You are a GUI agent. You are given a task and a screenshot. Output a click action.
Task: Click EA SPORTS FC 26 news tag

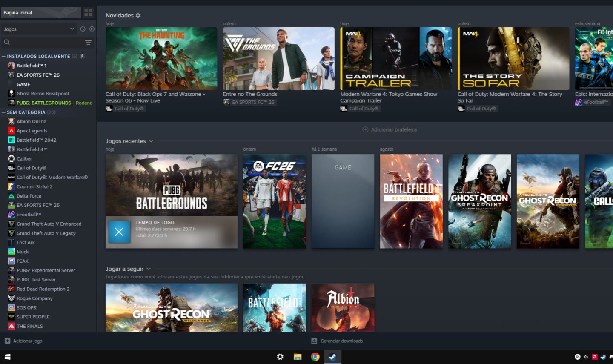click(x=249, y=102)
